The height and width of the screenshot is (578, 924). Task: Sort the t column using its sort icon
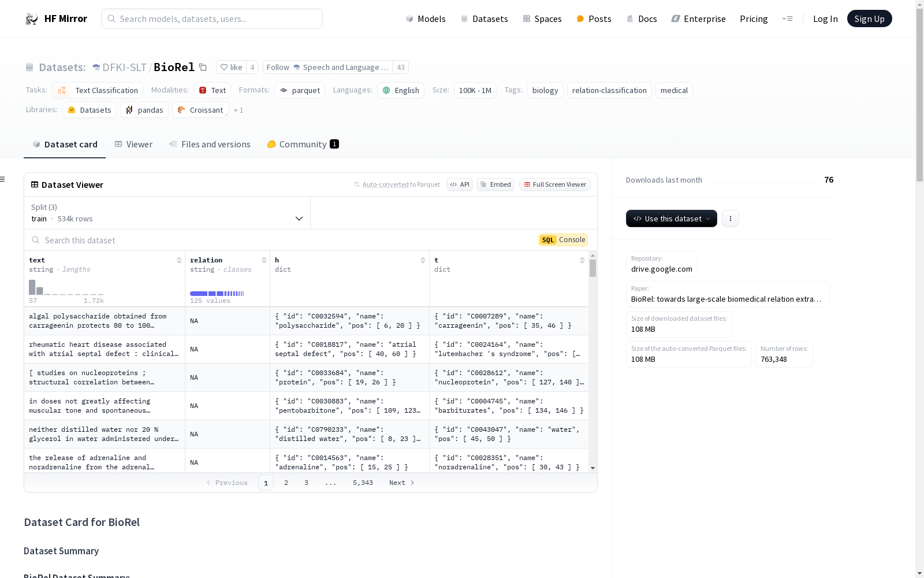point(582,260)
